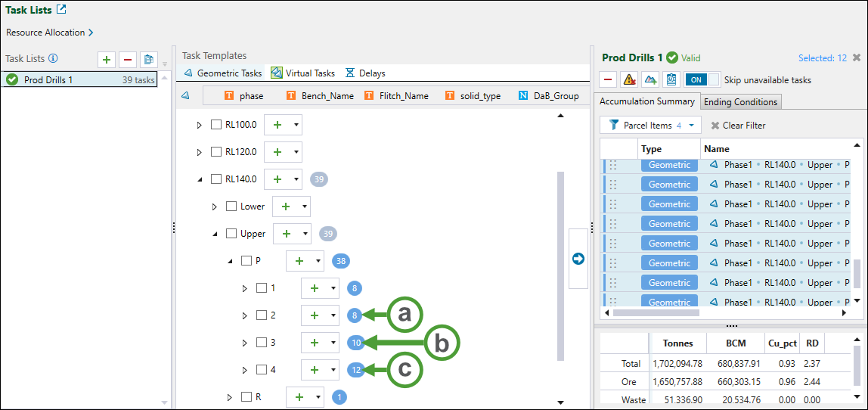The image size is (868, 410).
Task: Expand the RL100.0 tree node
Action: [x=200, y=125]
